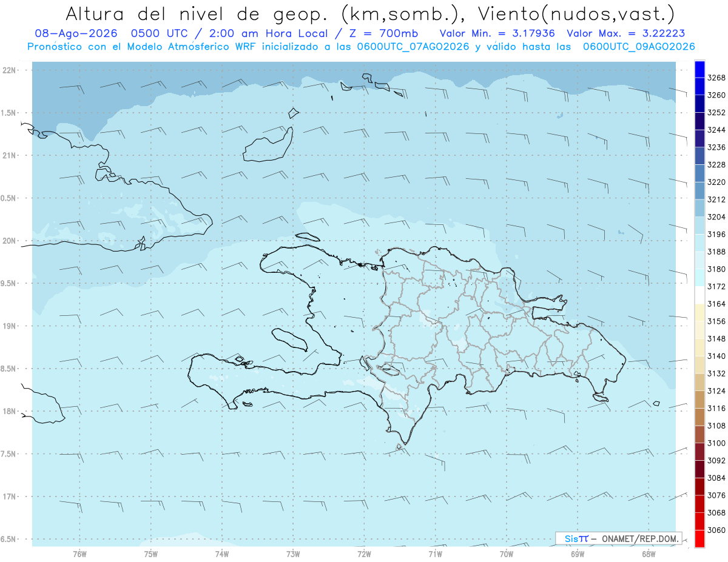This screenshot has width=728, height=562.
Task: Click the '6.5N' latitude tick label
Action: coord(9,539)
